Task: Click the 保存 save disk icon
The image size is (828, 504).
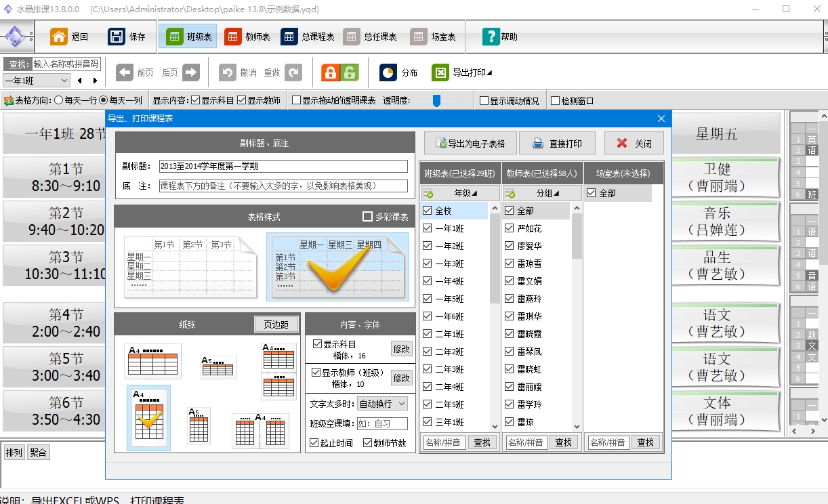Action: pyautogui.click(x=117, y=37)
